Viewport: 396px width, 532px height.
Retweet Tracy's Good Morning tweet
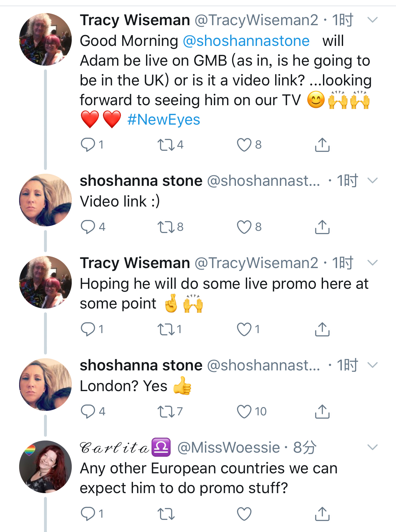tap(166, 145)
